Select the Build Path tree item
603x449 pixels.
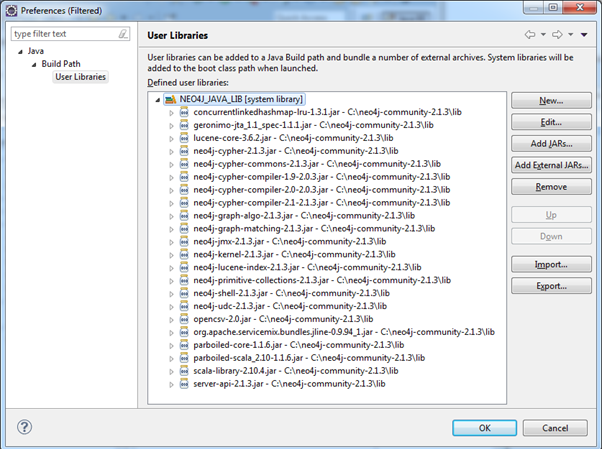[x=61, y=64]
